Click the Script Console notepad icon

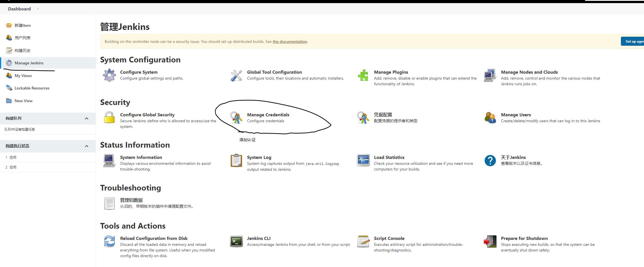coord(363,242)
